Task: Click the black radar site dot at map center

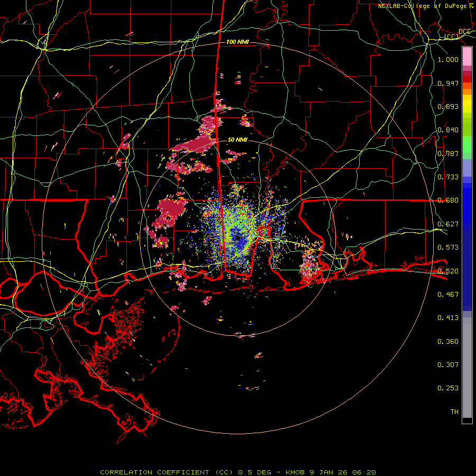Action: click(239, 238)
